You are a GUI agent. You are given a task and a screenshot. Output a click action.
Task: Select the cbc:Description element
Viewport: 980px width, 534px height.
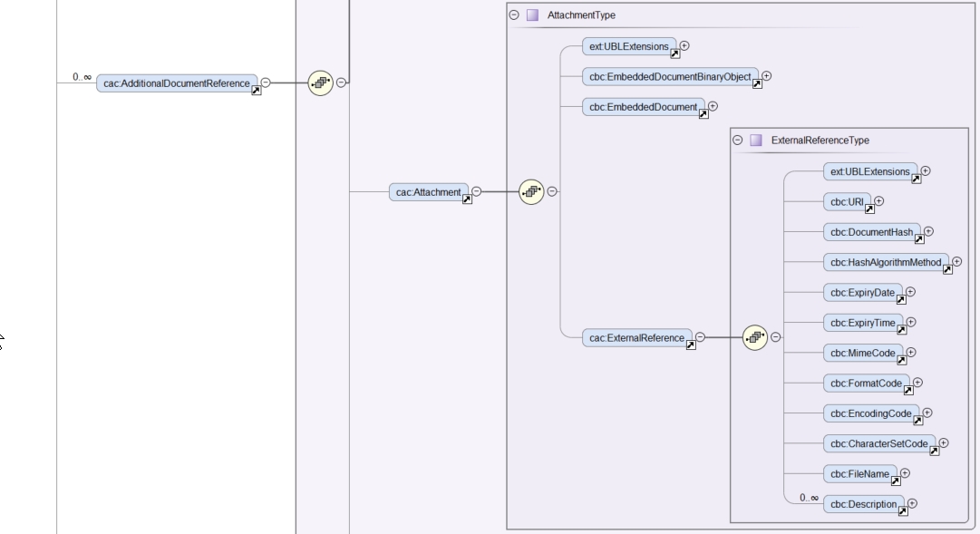[x=861, y=503]
